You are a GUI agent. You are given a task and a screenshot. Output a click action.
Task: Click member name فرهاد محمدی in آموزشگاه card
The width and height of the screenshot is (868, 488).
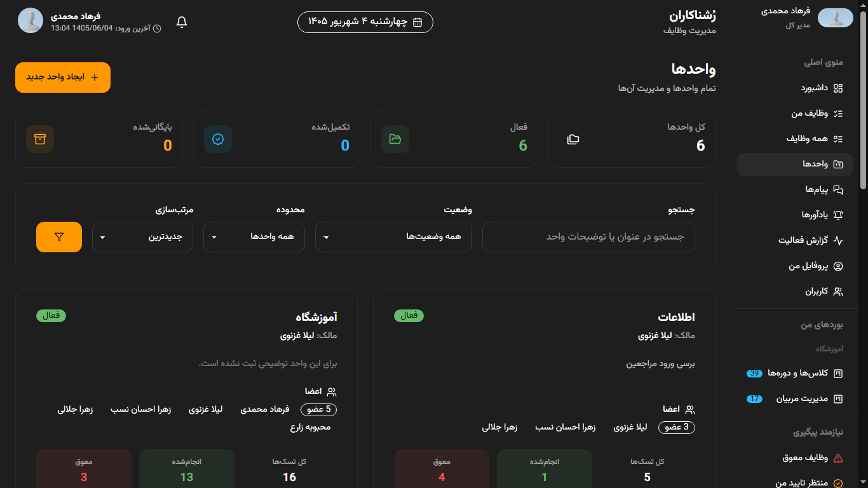tap(265, 409)
